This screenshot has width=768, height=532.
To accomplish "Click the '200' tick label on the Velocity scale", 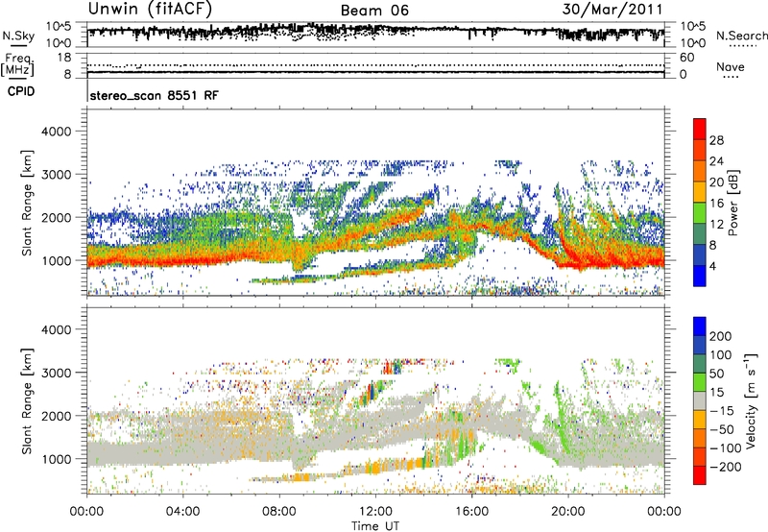I will [x=721, y=336].
